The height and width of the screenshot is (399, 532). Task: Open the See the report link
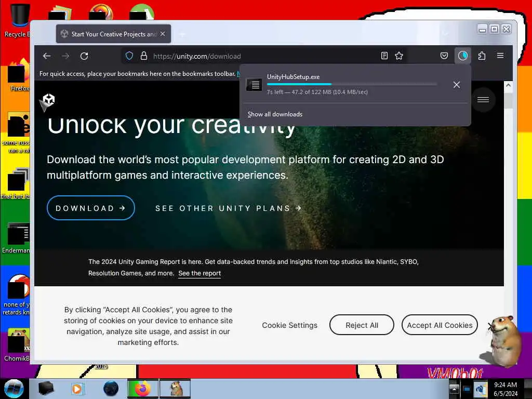[199, 273]
